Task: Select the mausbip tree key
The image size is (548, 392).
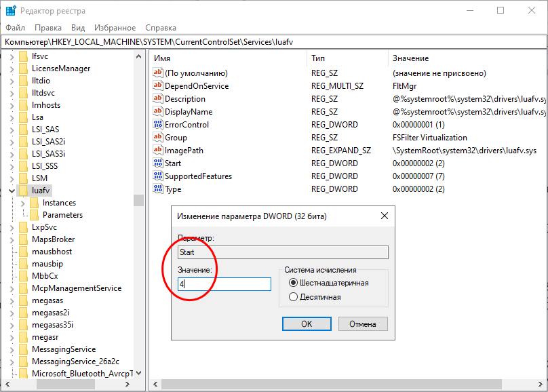Action: 47,264
